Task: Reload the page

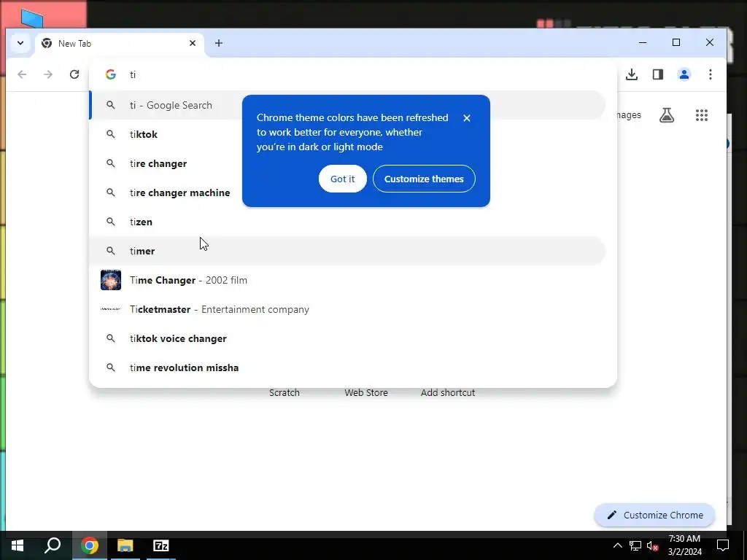Action: tap(74, 74)
